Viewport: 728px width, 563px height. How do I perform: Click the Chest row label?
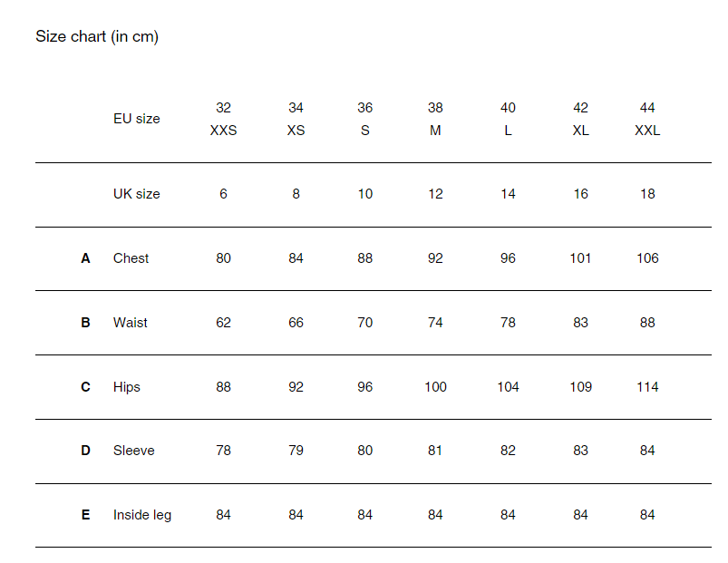click(131, 258)
